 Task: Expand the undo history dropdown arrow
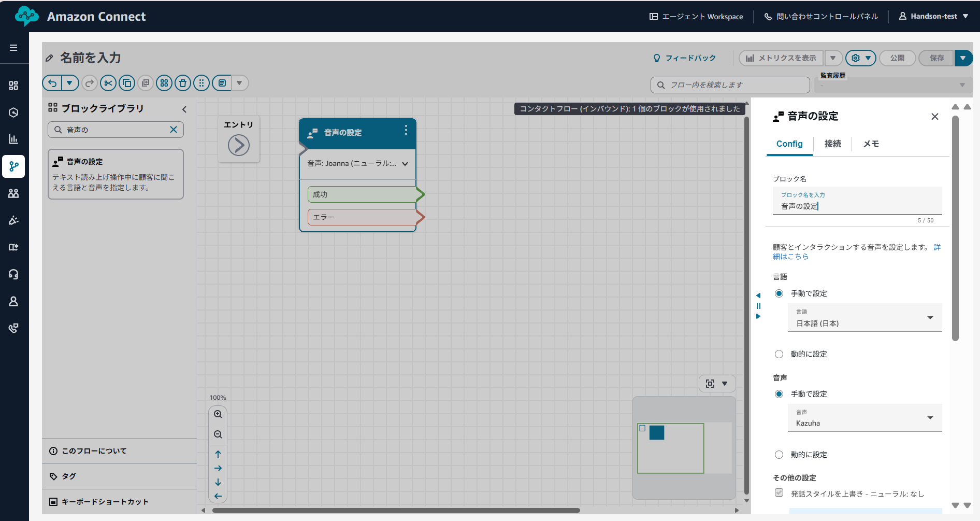(x=70, y=83)
